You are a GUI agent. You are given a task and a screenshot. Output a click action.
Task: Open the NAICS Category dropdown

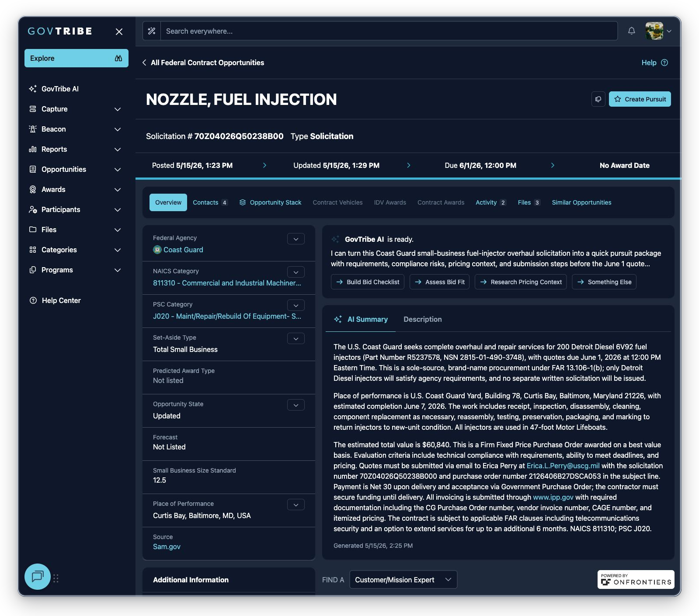point(296,272)
